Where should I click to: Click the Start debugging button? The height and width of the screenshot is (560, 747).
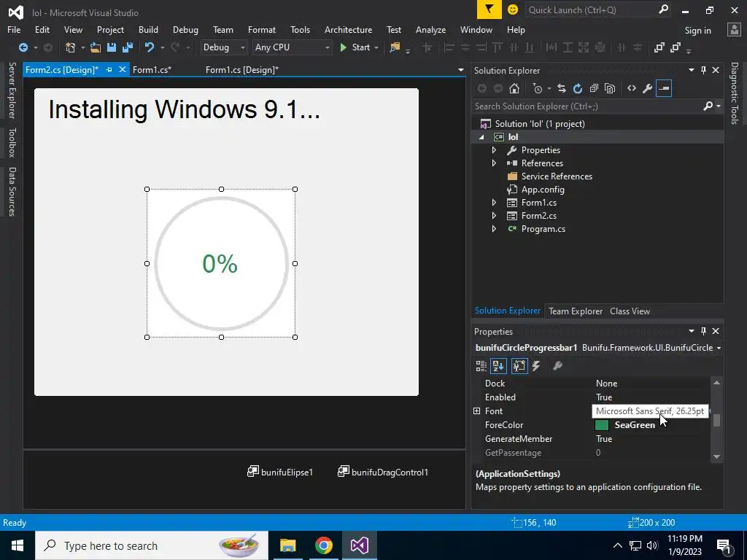coord(355,47)
